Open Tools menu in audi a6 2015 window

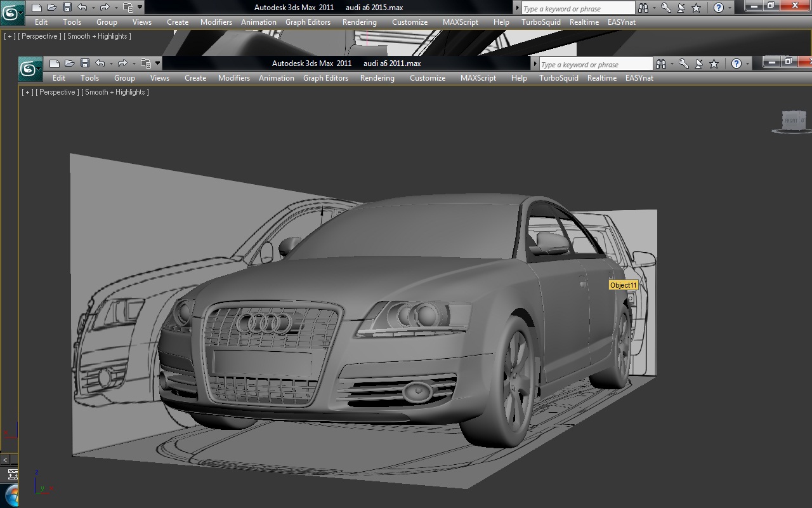(x=72, y=22)
